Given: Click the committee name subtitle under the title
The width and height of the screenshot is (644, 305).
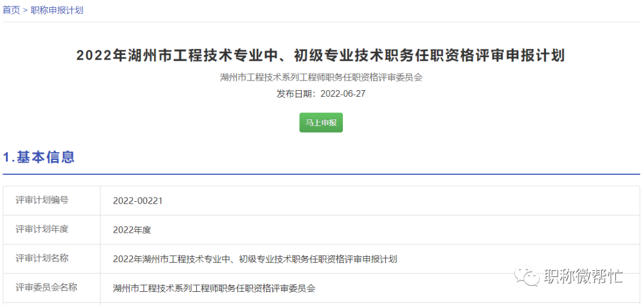Looking at the screenshot, I should pos(321,77).
